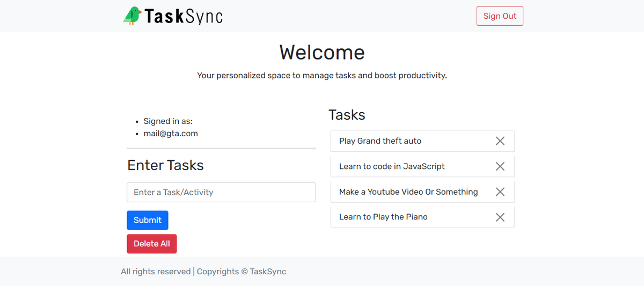Select the Play Grand theft auto item

pyautogui.click(x=422, y=141)
